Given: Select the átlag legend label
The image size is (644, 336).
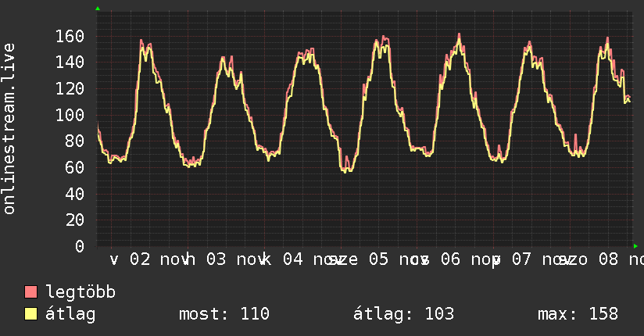Looking at the screenshot, I should (70, 314).
